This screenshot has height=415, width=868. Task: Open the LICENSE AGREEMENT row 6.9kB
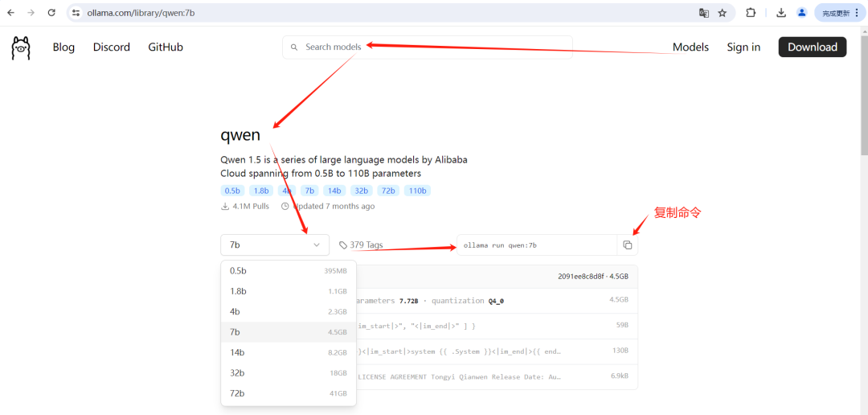click(497, 376)
